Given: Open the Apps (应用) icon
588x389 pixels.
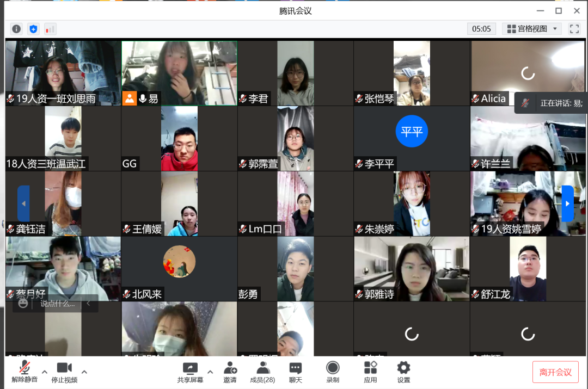Looking at the screenshot, I should [x=370, y=372].
